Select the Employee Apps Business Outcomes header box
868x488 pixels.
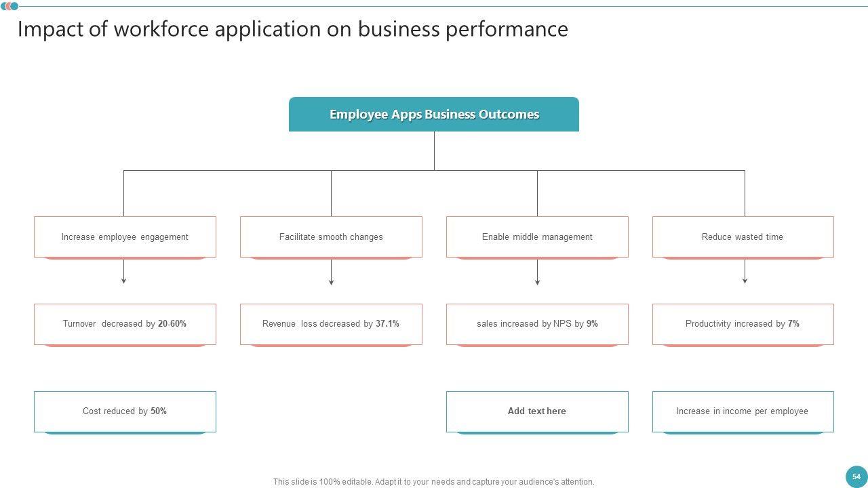point(434,115)
